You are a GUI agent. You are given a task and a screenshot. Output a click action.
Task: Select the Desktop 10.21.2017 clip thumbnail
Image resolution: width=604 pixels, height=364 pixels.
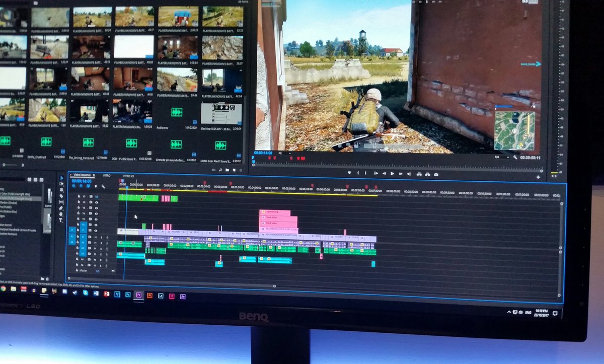point(221,114)
